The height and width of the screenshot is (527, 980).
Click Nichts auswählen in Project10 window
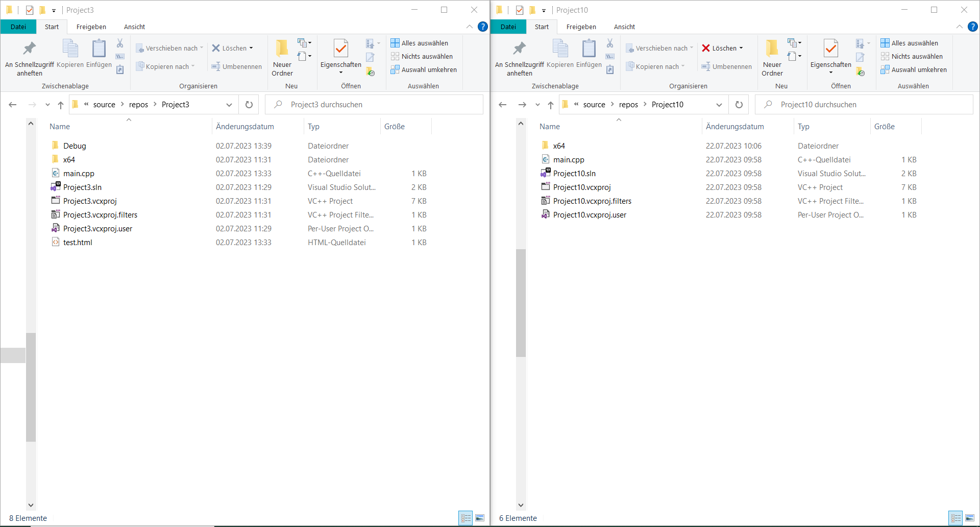(x=913, y=56)
